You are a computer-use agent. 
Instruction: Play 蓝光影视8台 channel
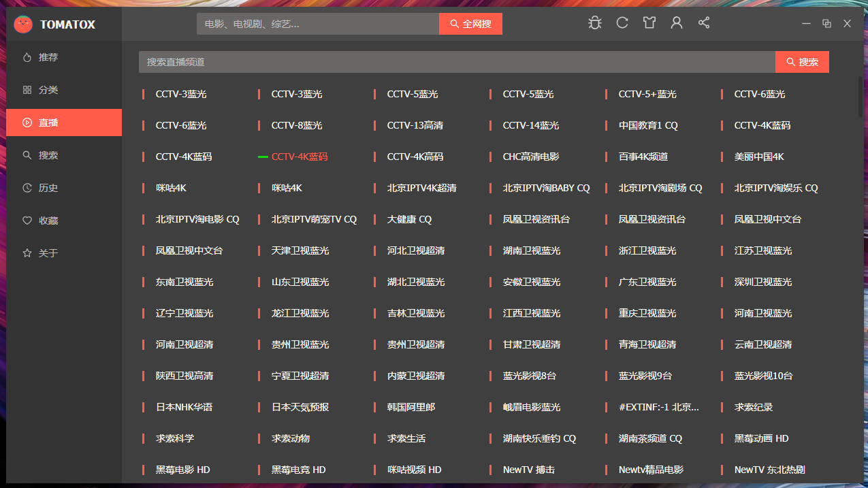tap(530, 376)
